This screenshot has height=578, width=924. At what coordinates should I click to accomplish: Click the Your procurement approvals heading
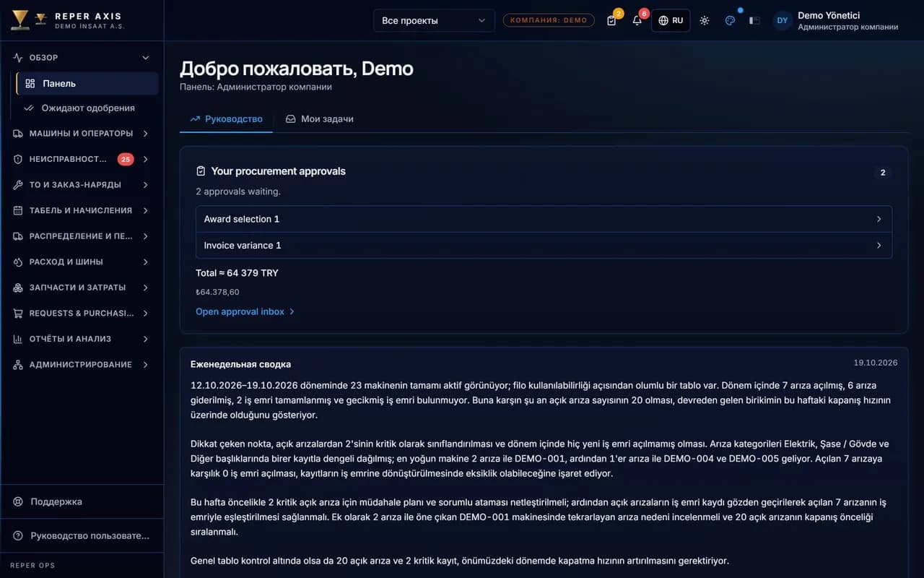pos(278,171)
